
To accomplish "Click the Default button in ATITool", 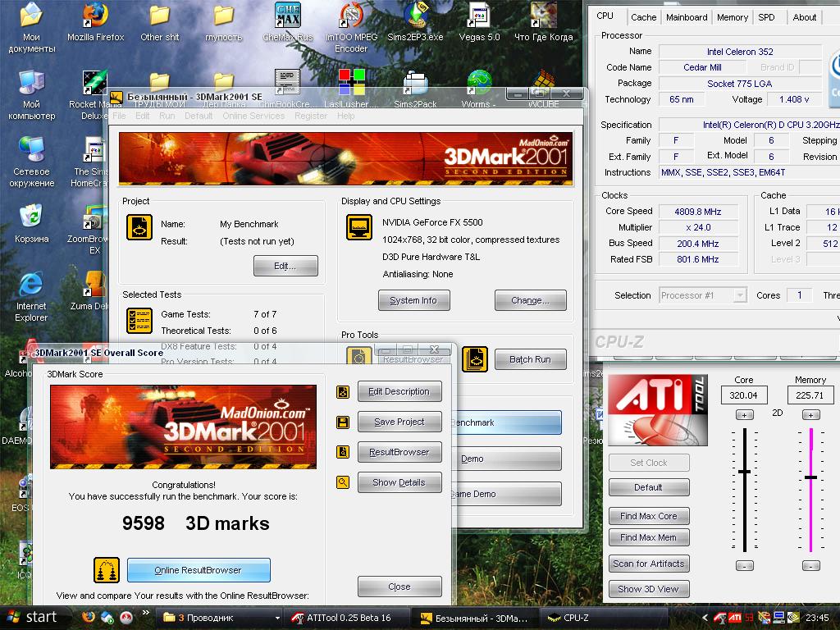I will point(649,487).
